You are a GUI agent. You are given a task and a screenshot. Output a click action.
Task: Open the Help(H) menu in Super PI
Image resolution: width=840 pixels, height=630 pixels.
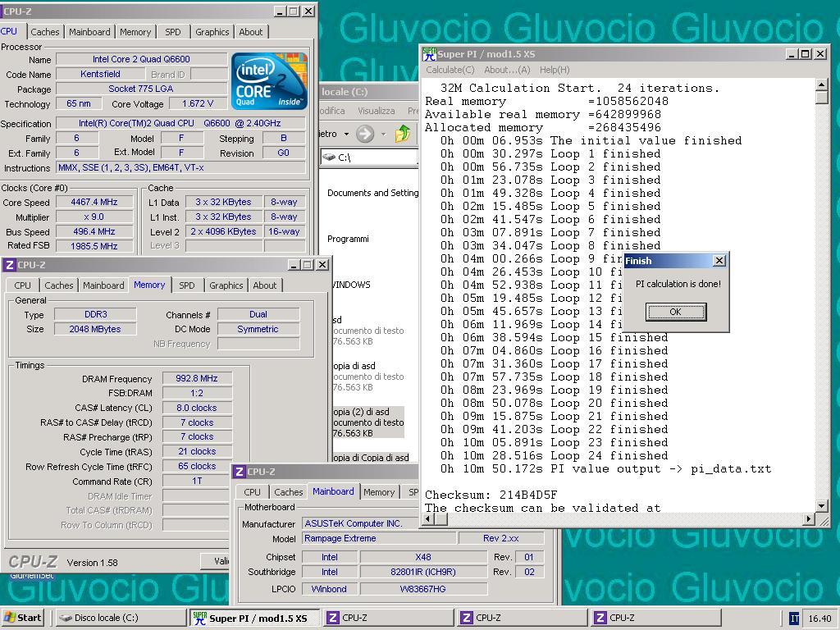[555, 70]
